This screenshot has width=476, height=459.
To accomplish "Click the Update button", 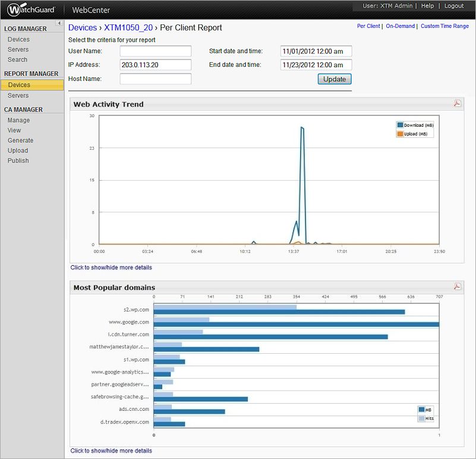I will 333,78.
